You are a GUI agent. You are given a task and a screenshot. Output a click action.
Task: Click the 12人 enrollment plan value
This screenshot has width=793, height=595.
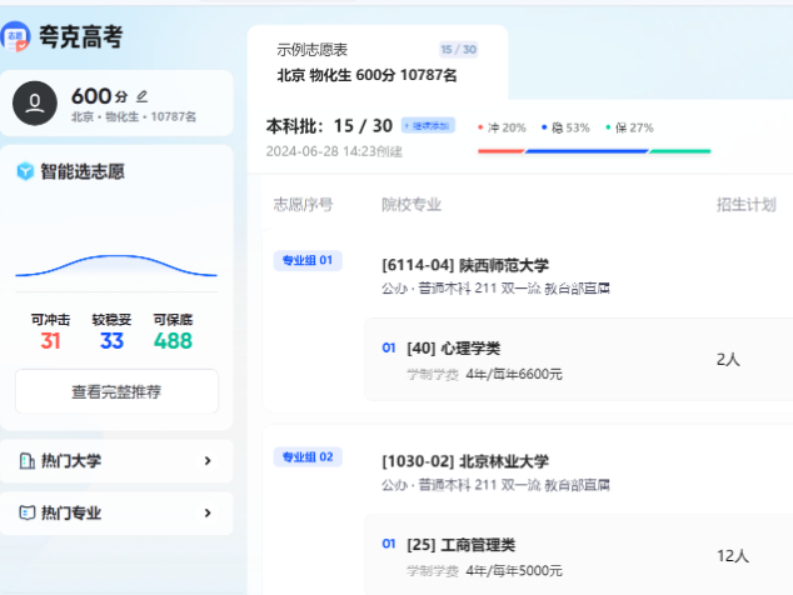(733, 556)
